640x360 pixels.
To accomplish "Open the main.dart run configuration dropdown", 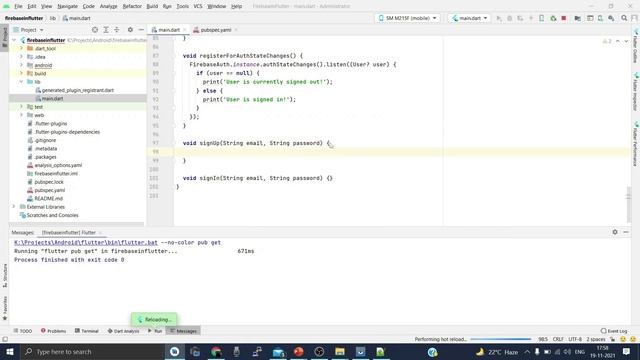I will (x=469, y=18).
